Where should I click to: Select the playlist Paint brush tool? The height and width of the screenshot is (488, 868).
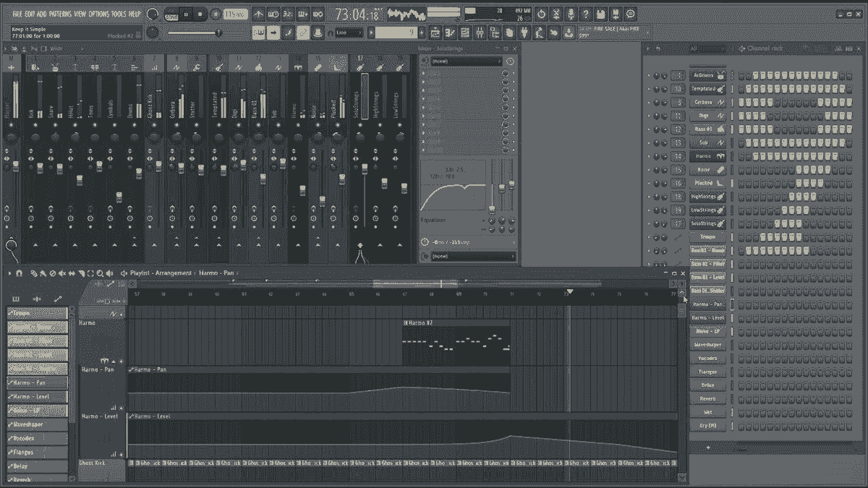pyautogui.click(x=43, y=273)
